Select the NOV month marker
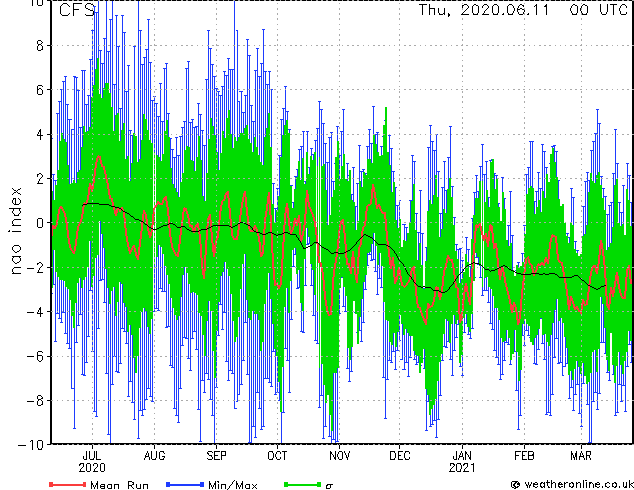This screenshot has width=634, height=490. pyautogui.click(x=340, y=454)
